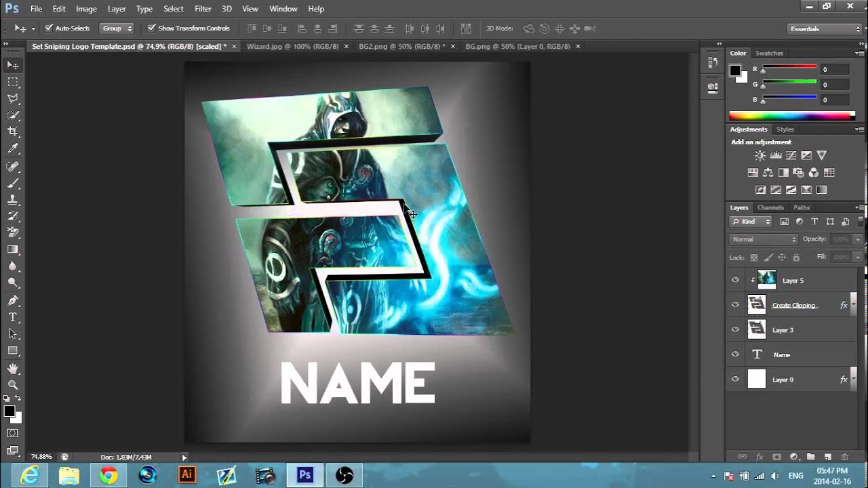Select the History Brush tool

pyautogui.click(x=13, y=216)
